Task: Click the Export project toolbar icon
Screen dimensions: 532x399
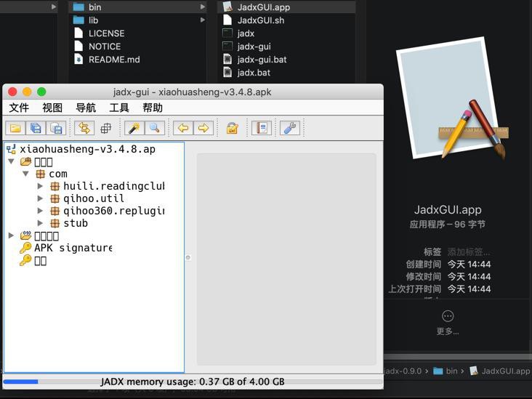Action: tap(56, 128)
